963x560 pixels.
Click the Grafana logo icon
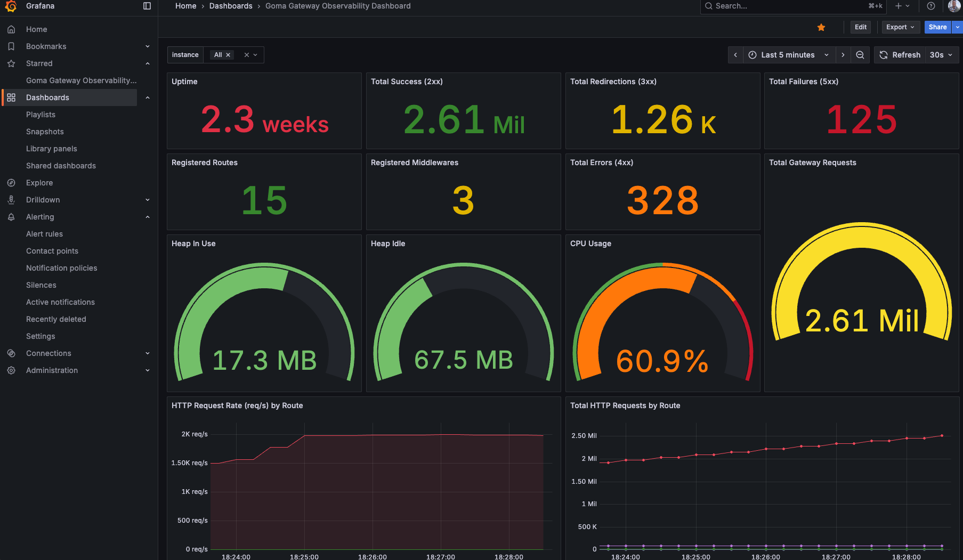click(11, 6)
